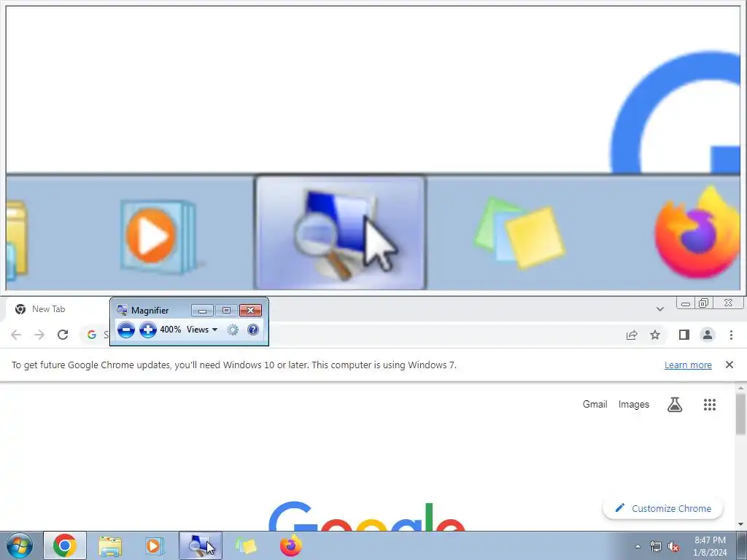The height and width of the screenshot is (560, 747).
Task: Share this page icon in Chrome
Action: click(x=632, y=335)
